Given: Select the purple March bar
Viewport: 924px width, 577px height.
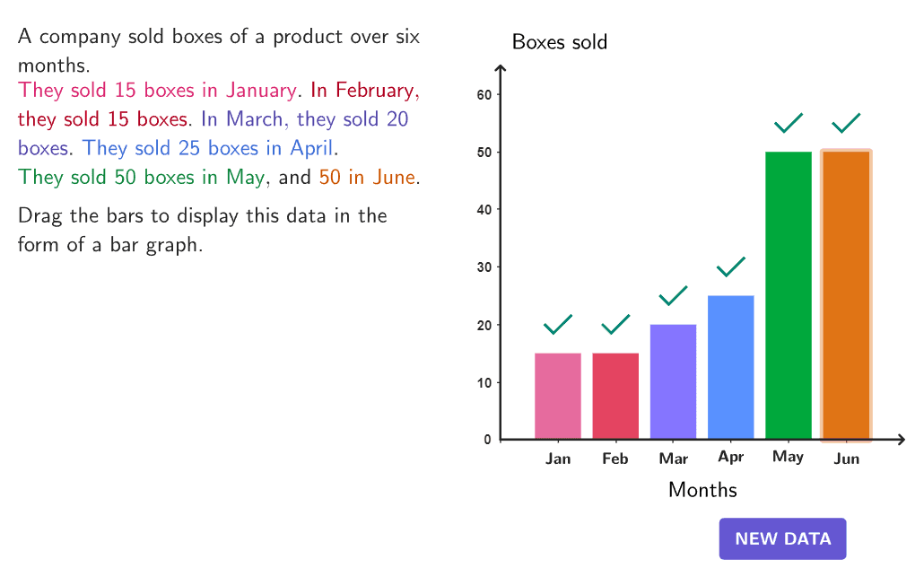Looking at the screenshot, I should click(673, 381).
